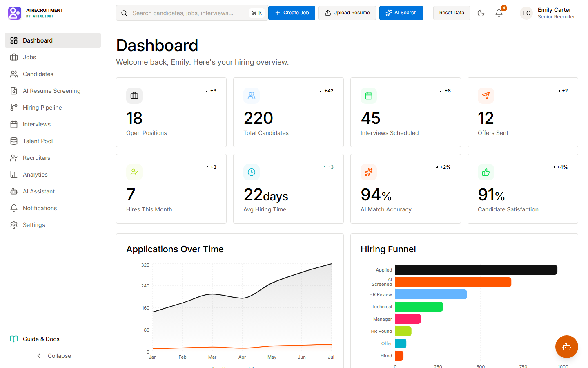The height and width of the screenshot is (368, 588).
Task: Click the Hiring Pipeline branch icon
Action: 14,108
